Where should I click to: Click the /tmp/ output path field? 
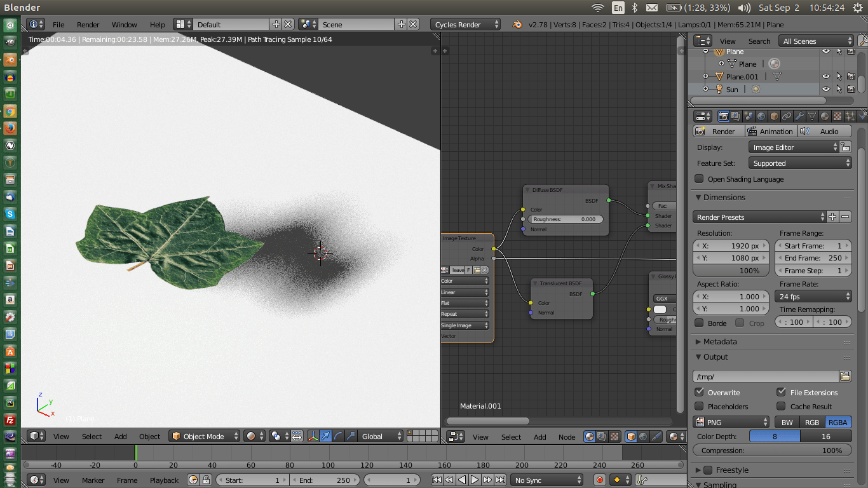point(766,376)
